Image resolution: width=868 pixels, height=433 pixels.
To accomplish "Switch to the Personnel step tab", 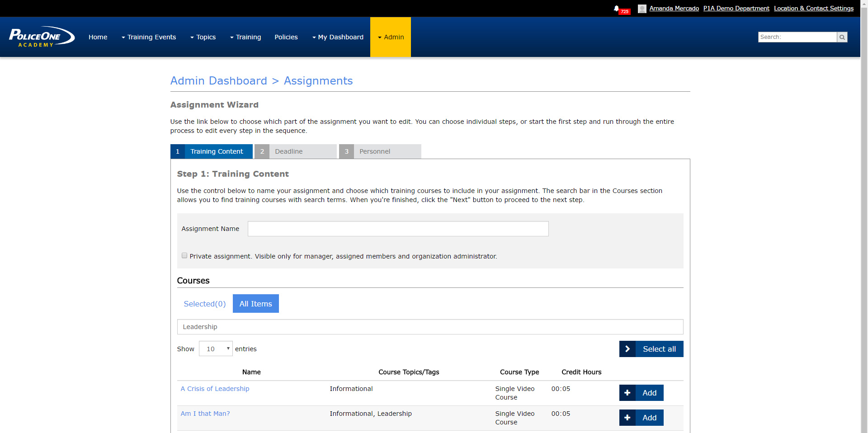I will [380, 151].
